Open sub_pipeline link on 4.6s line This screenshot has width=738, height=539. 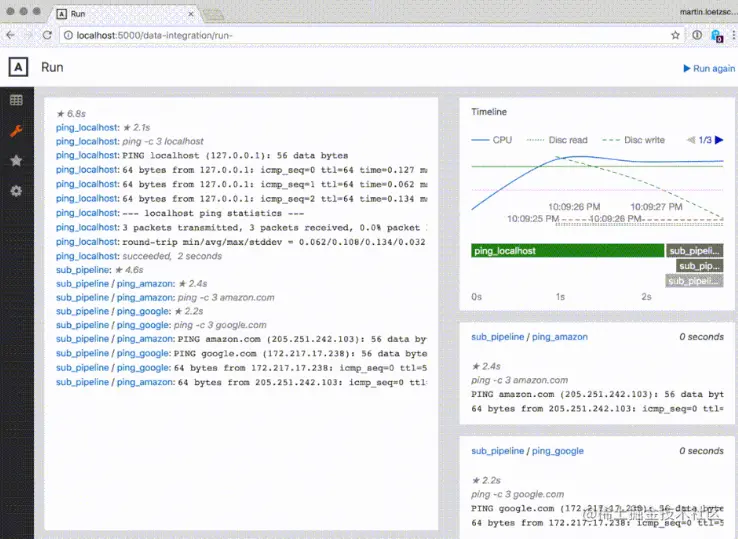(83, 270)
